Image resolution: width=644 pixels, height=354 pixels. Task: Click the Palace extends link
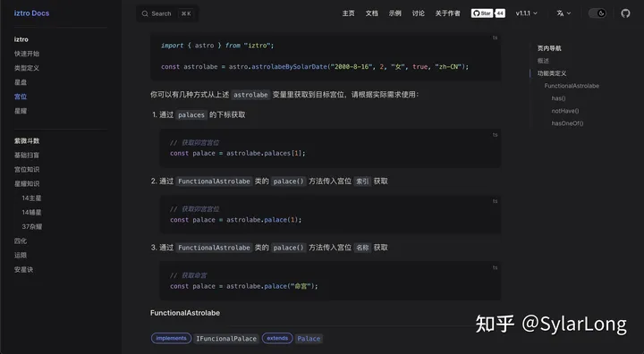point(309,339)
